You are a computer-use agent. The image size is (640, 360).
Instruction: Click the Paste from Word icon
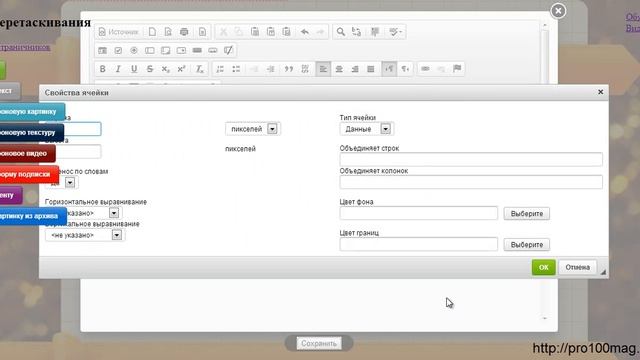[x=287, y=32]
